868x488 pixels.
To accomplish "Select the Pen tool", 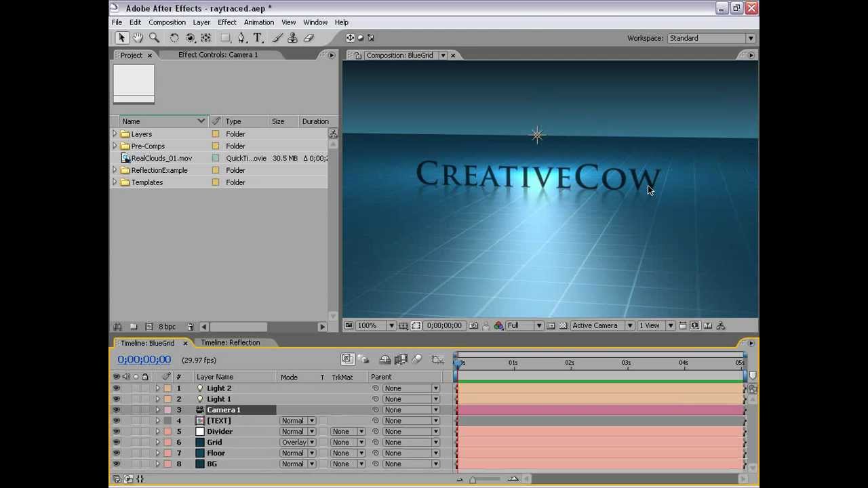I will (241, 38).
